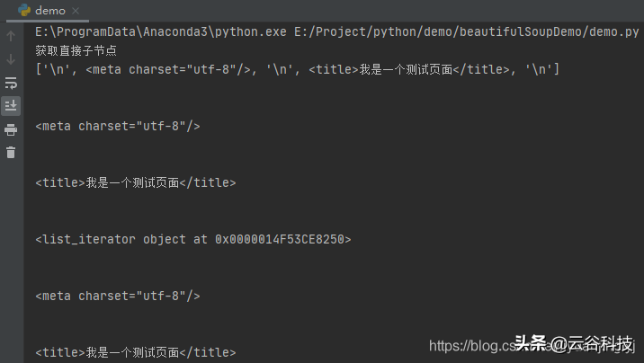Click the 头条@云谷科技 watermark text
644x363 pixels.
[573, 343]
